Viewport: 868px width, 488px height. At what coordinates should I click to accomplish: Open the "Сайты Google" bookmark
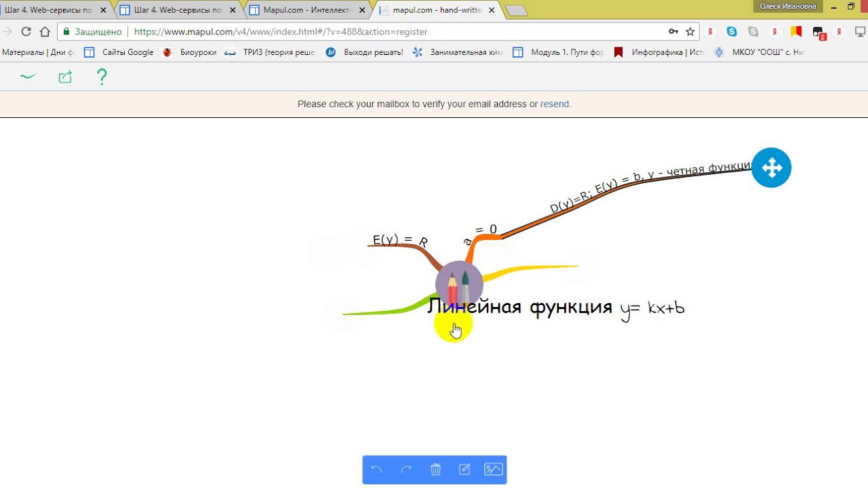119,52
